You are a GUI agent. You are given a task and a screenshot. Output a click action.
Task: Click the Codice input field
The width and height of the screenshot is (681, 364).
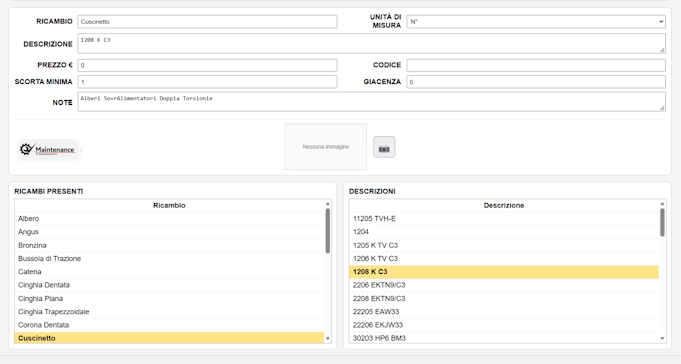(536, 65)
